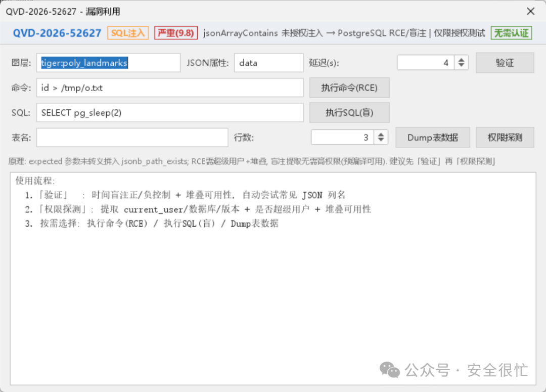This screenshot has height=392, width=546.
Task: Increase the 延迟(s) delay spinner value
Action: click(461, 60)
